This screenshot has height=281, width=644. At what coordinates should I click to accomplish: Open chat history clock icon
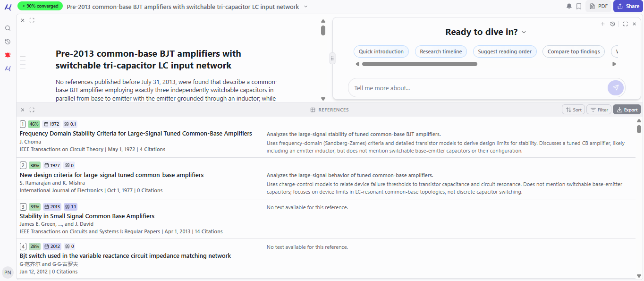pos(612,24)
